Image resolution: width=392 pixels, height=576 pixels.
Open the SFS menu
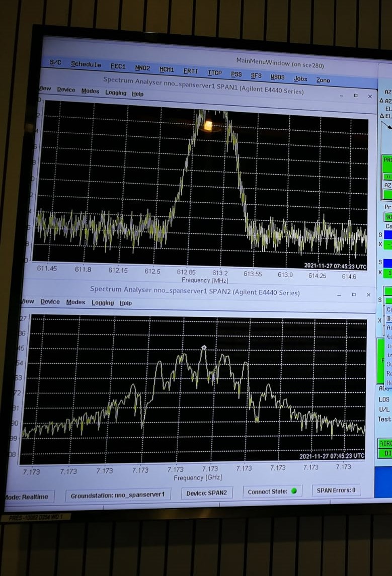256,75
